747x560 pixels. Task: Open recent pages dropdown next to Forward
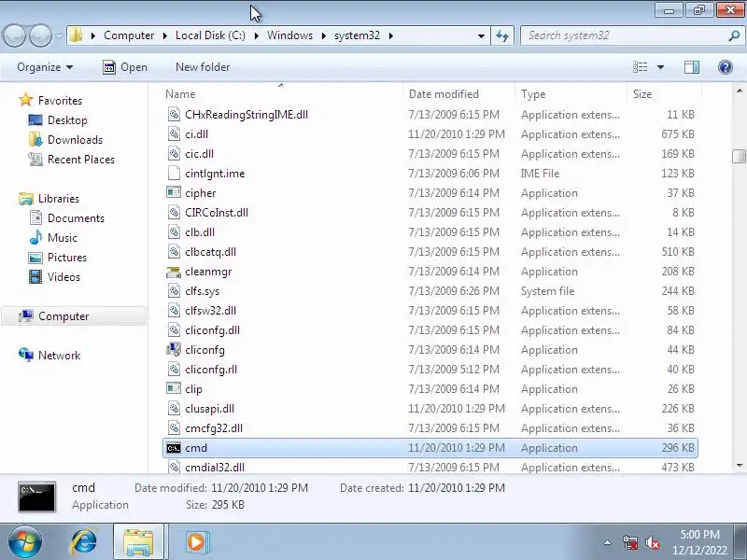tap(59, 35)
